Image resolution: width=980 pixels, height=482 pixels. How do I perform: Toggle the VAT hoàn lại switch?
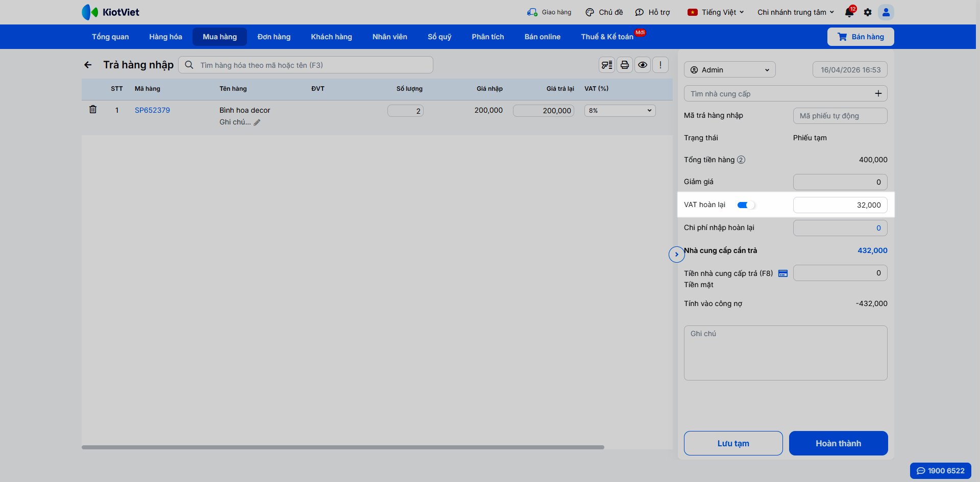pos(746,205)
